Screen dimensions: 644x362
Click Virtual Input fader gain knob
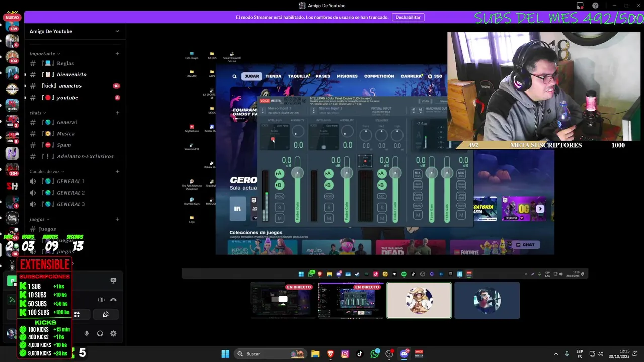(x=395, y=173)
